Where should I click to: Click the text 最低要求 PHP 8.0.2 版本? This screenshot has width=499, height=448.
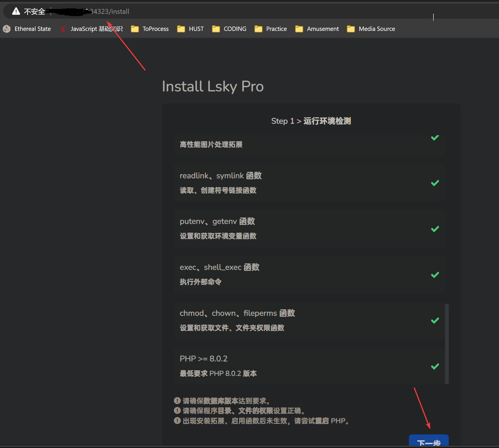(x=218, y=373)
